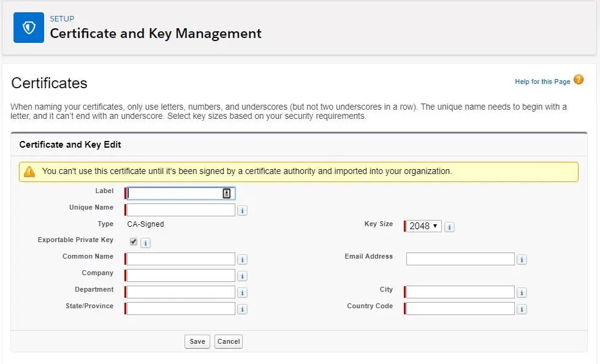Screen dimensions: 600x364
Task: Click into the Country Code field
Action: click(460, 308)
